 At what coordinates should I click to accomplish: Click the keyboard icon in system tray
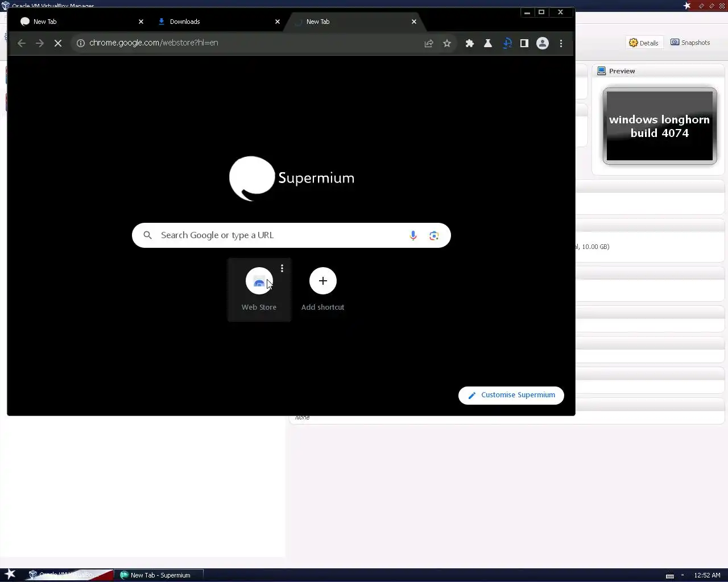tap(670, 576)
